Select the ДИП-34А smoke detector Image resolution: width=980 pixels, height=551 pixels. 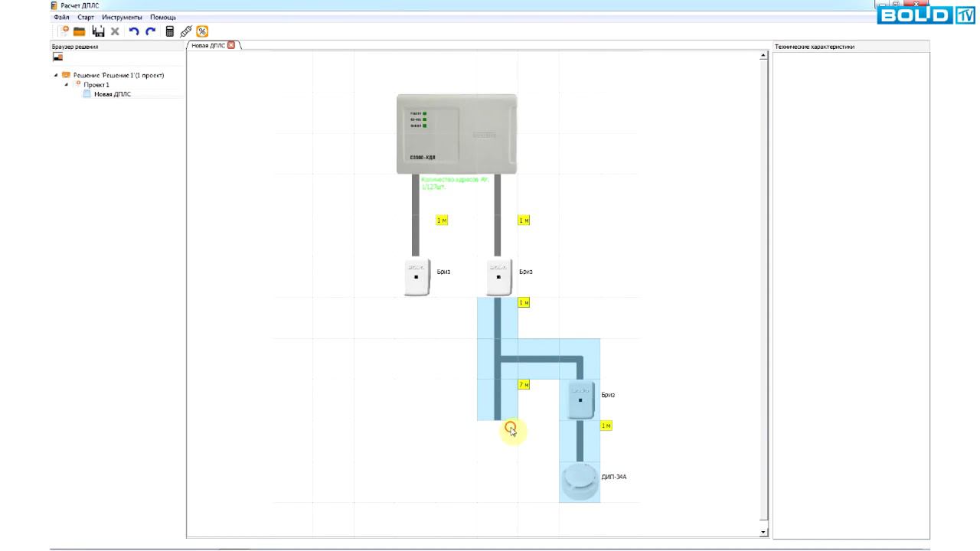tap(580, 482)
